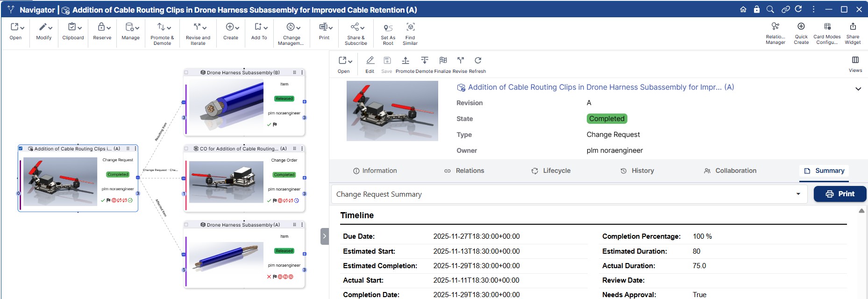Screen dimensions: 868x299
Task: Open Card Modes Configuration
Action: (x=827, y=27)
